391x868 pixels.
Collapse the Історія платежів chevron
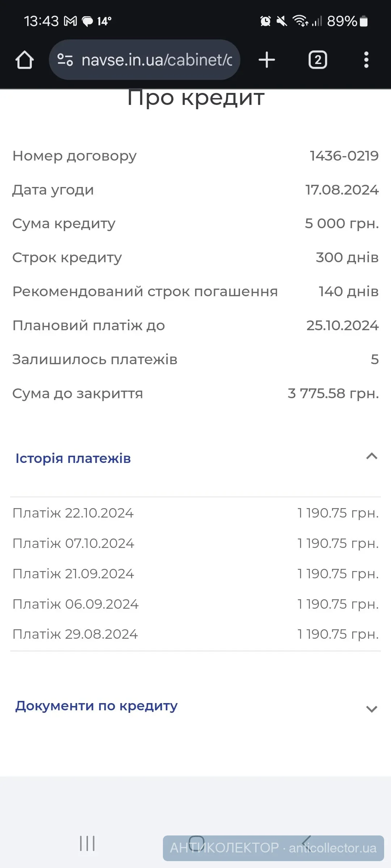(372, 456)
